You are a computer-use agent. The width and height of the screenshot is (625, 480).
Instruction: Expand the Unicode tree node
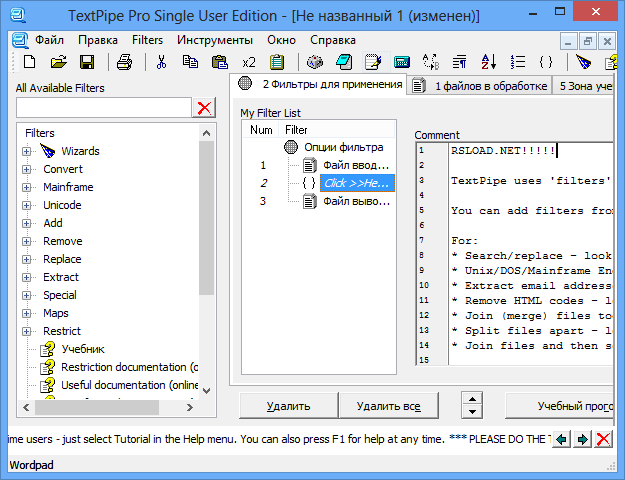click(x=27, y=205)
